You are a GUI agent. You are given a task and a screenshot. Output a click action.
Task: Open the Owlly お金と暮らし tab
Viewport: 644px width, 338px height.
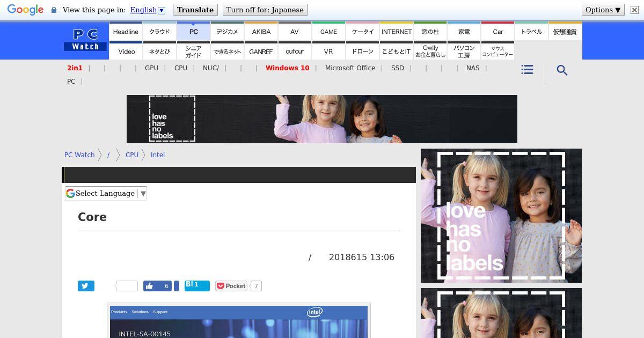430,51
